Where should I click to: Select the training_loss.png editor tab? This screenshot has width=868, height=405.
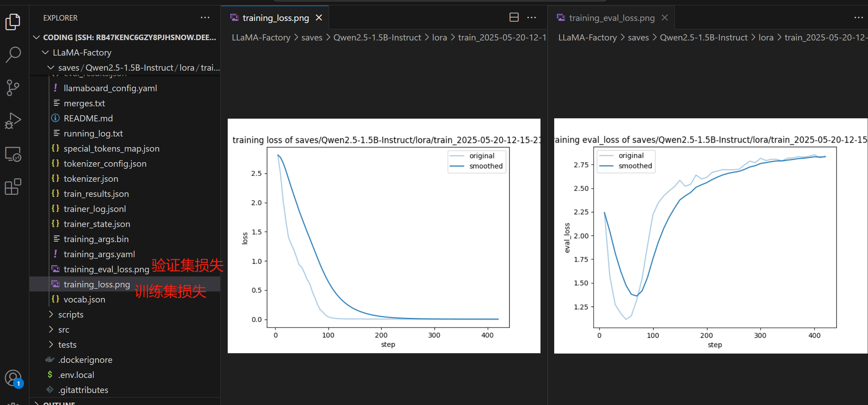pyautogui.click(x=275, y=18)
